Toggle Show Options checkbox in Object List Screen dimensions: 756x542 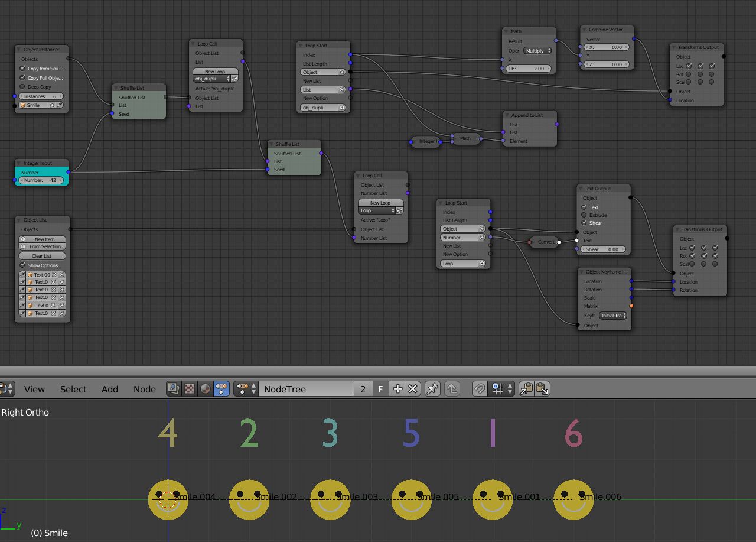23,265
